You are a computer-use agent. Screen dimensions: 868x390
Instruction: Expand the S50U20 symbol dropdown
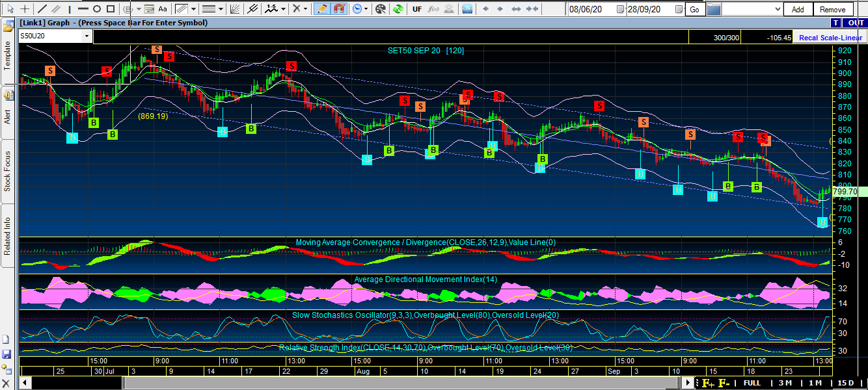(x=87, y=36)
